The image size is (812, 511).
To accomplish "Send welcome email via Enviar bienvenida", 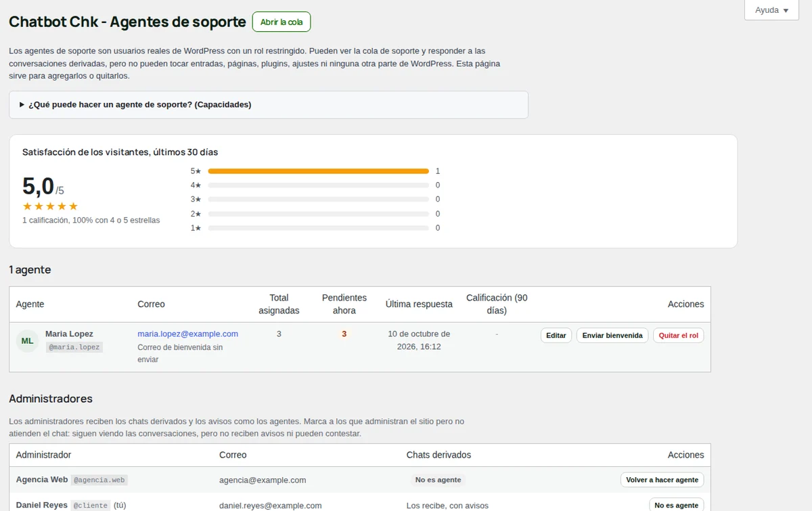I will pyautogui.click(x=612, y=335).
